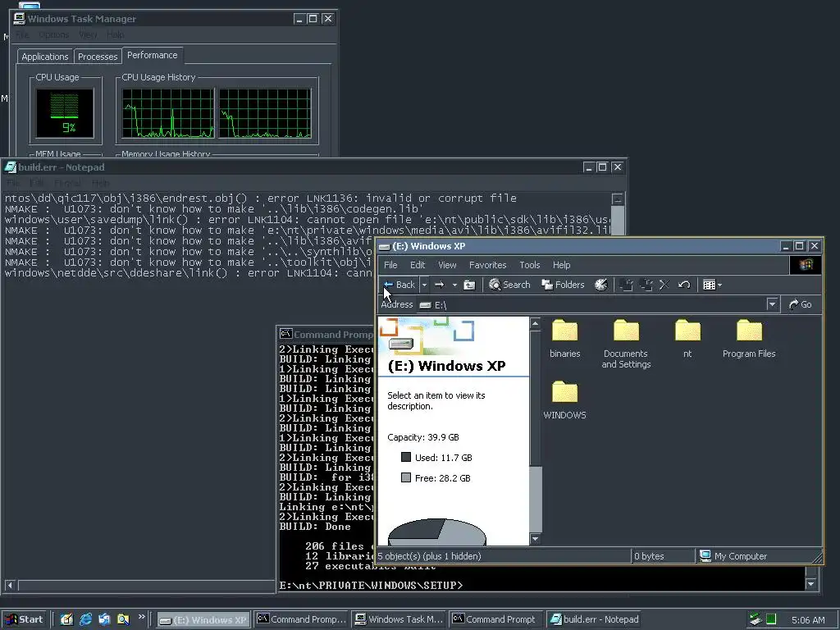
Task: Open the File menu in Explorer
Action: click(x=390, y=265)
